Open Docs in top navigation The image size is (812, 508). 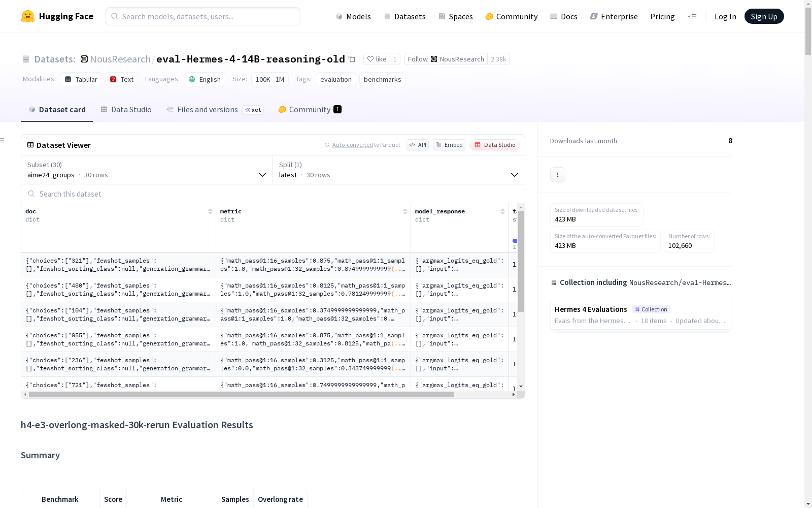click(563, 16)
